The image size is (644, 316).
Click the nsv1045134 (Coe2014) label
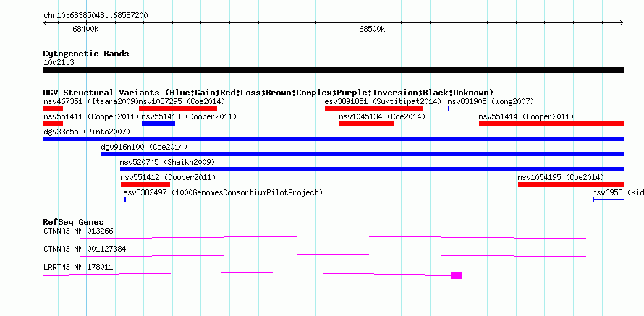[x=382, y=117]
